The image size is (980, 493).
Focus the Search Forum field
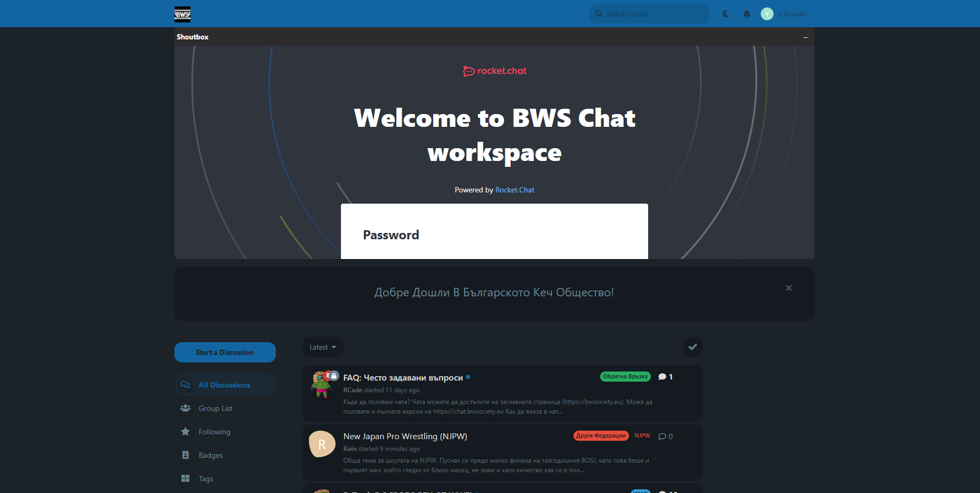point(649,14)
